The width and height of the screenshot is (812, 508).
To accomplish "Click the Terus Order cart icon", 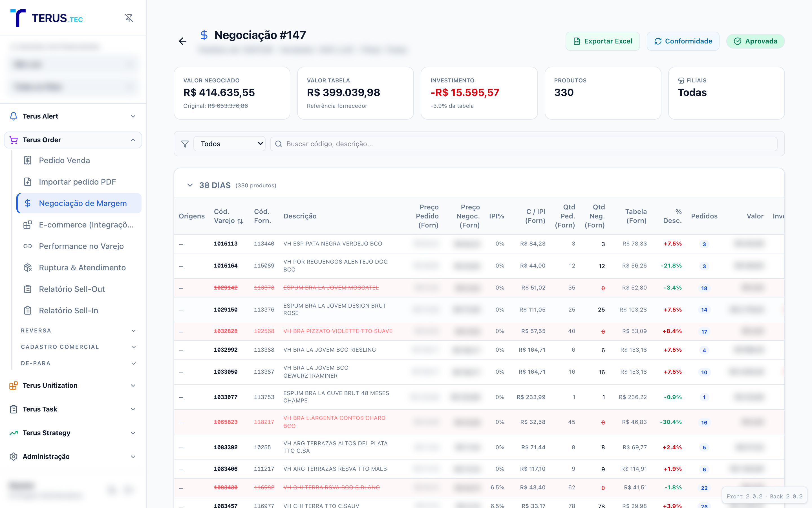I will pos(14,140).
